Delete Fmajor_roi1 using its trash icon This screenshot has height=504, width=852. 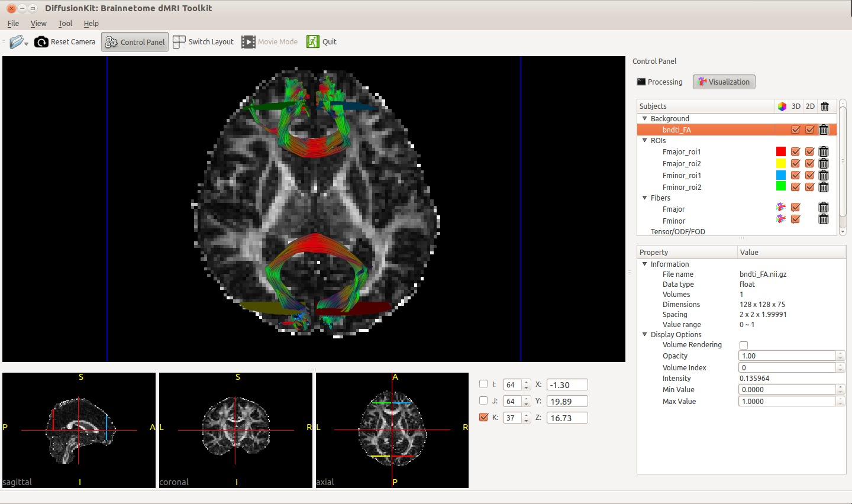click(823, 152)
